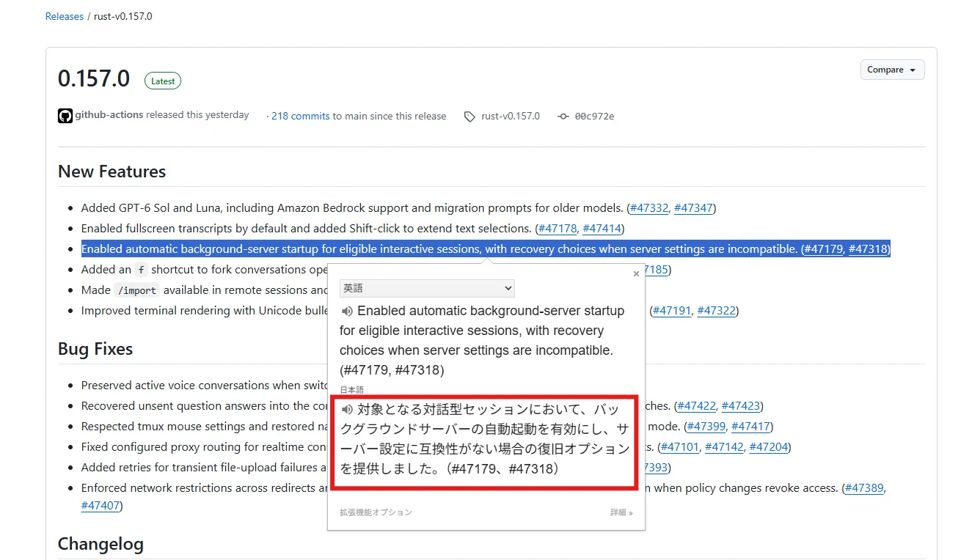Click the github-actions avatar icon
This screenshot has width=972, height=560.
tap(65, 116)
